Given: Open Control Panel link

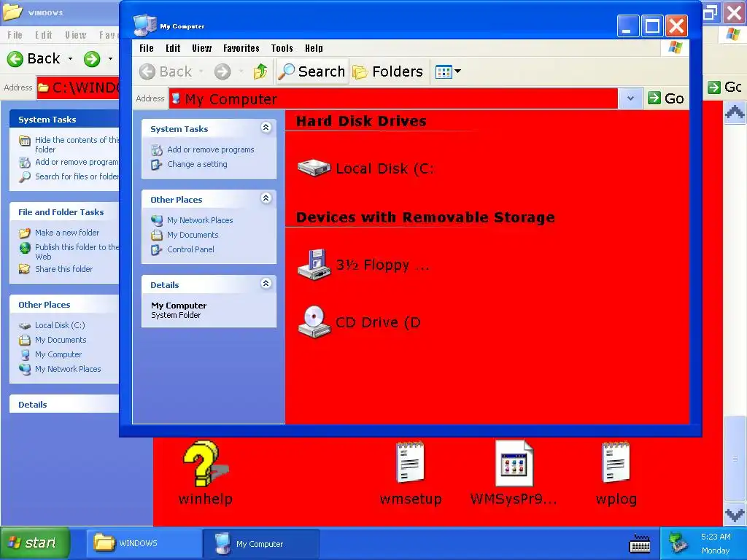Looking at the screenshot, I should [x=190, y=249].
